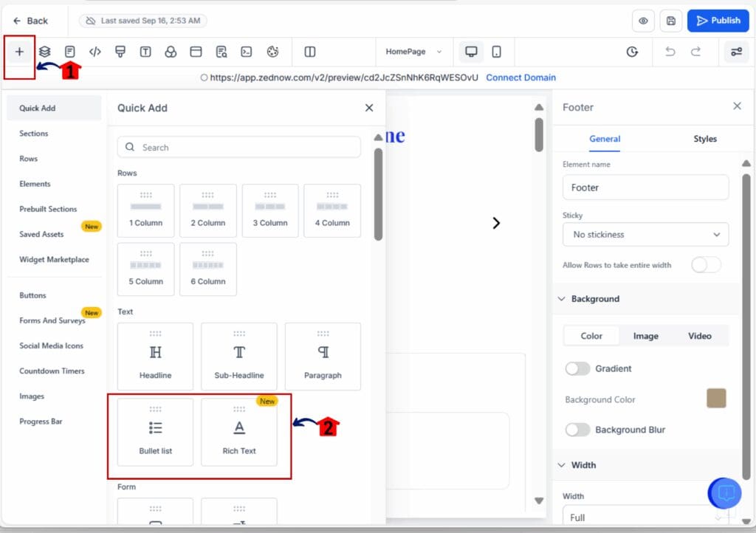The height and width of the screenshot is (533, 756).
Task: Click the Connect Domain link
Action: [x=520, y=77]
